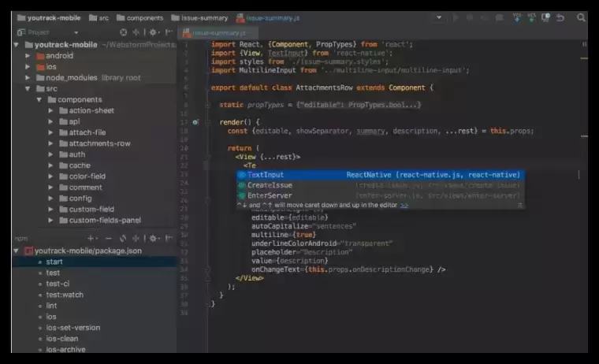Select the comment folder
599x364 pixels.
click(80, 188)
